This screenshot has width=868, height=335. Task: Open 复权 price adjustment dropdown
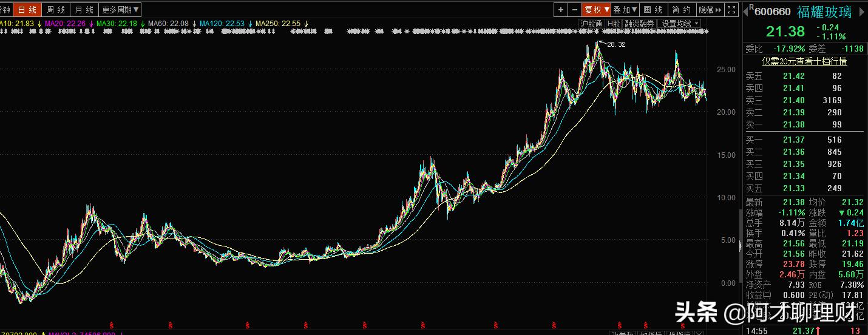point(596,10)
